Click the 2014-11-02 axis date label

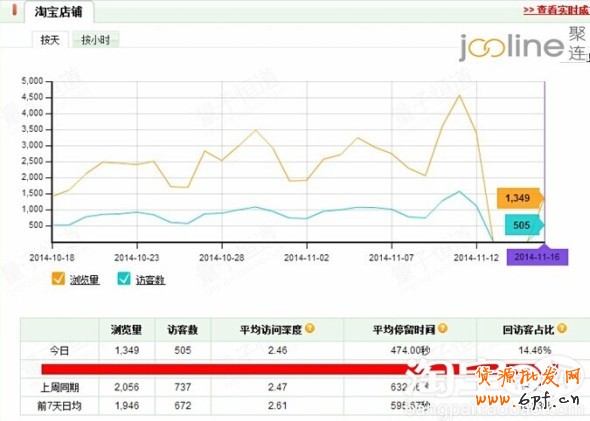point(307,258)
